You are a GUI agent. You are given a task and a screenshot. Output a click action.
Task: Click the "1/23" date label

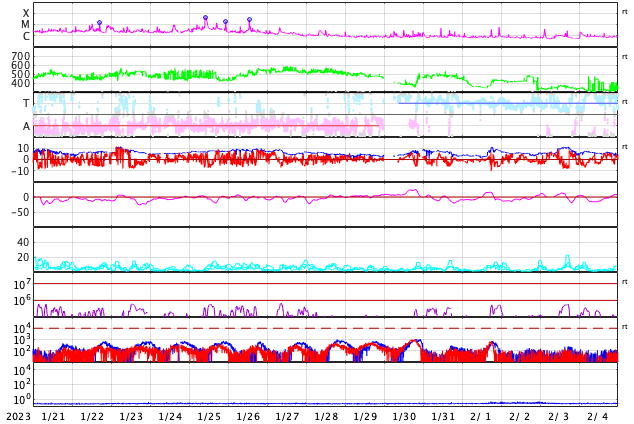[131, 417]
